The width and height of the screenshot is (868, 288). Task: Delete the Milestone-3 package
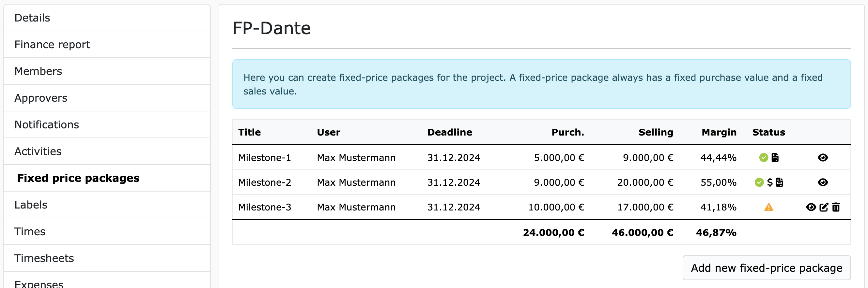pyautogui.click(x=835, y=207)
